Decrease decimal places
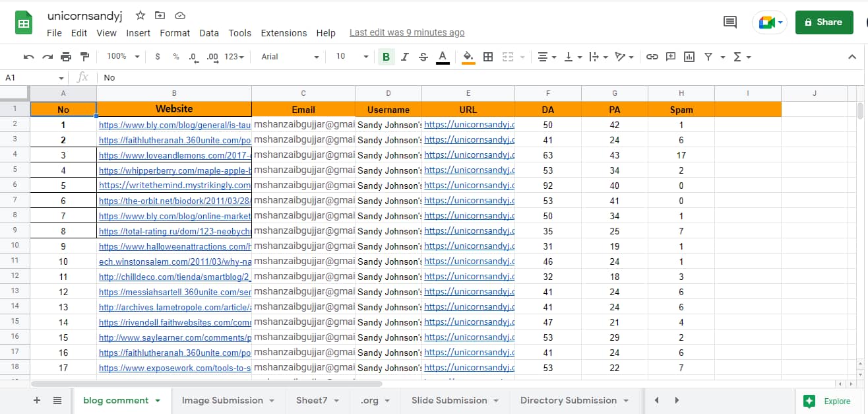The image size is (868, 414). click(193, 57)
